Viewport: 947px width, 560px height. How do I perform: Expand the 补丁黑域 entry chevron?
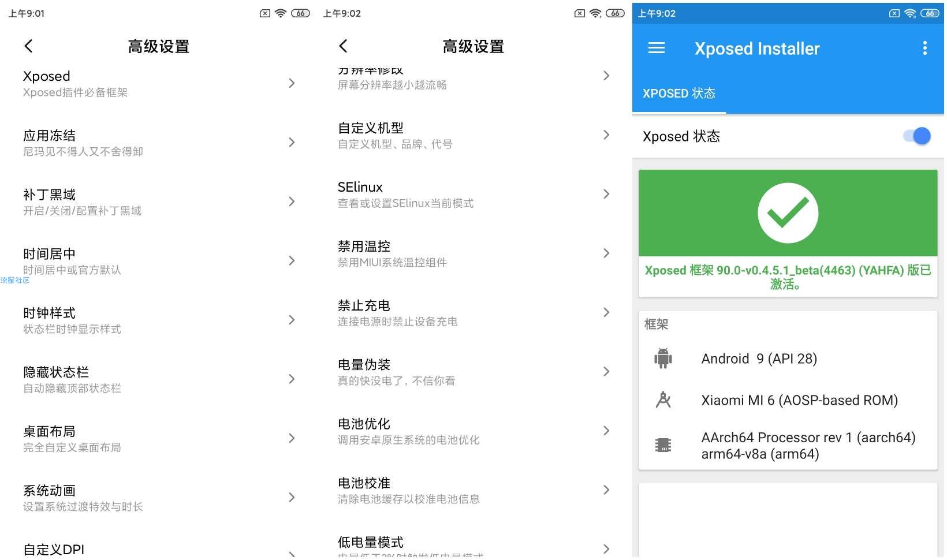(292, 201)
